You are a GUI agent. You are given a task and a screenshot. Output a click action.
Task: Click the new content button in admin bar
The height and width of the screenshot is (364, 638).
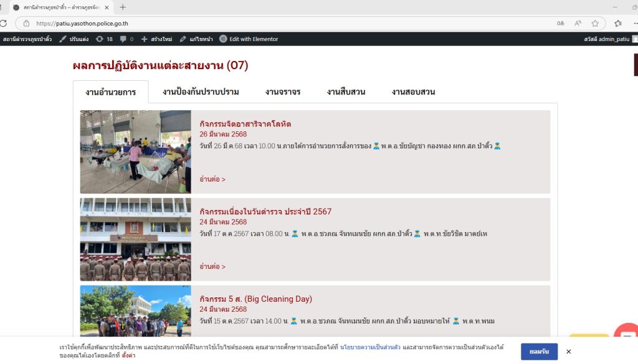(x=156, y=39)
